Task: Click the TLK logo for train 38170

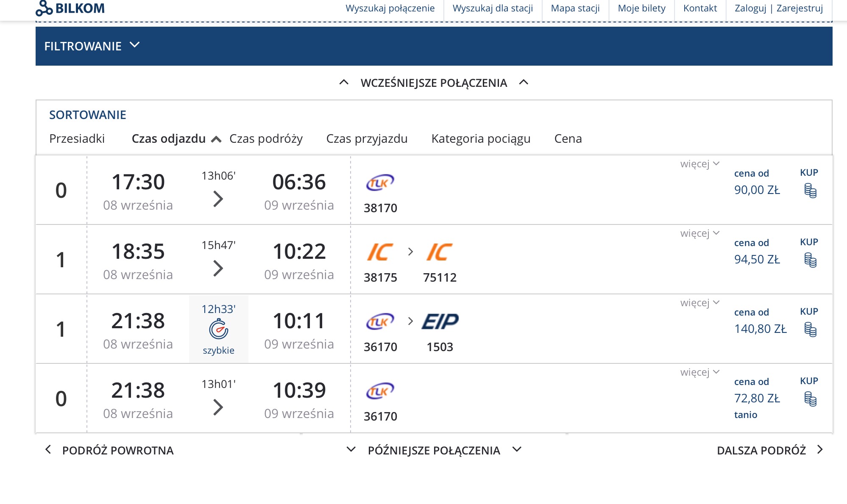Action: pyautogui.click(x=380, y=183)
